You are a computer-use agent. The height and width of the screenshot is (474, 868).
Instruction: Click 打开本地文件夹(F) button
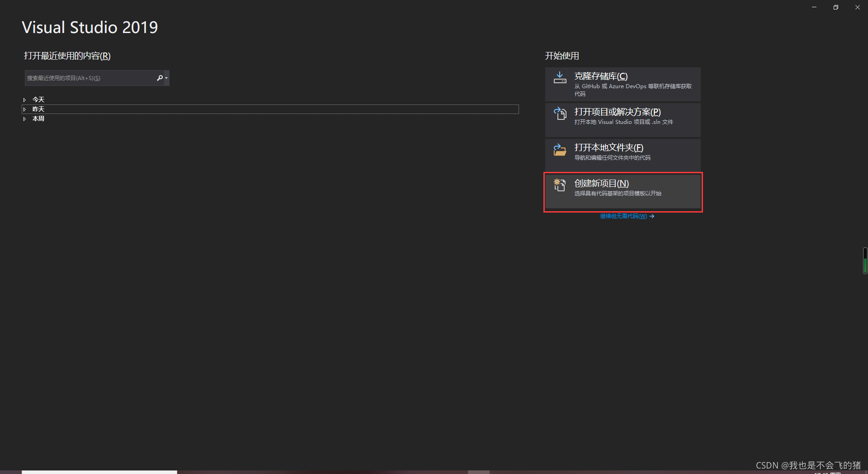(623, 156)
